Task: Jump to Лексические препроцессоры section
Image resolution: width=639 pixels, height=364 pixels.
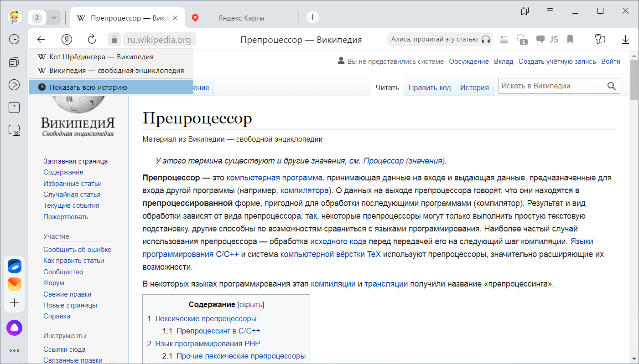Action: point(206,318)
